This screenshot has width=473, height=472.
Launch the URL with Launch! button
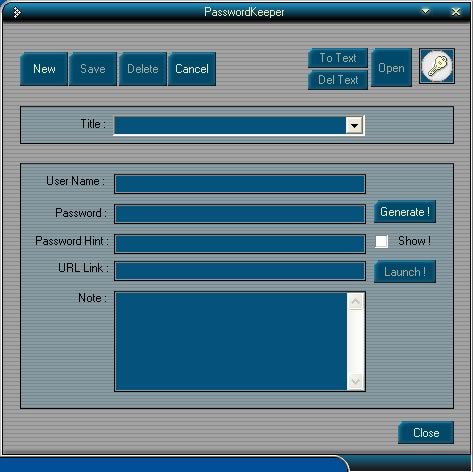[405, 272]
